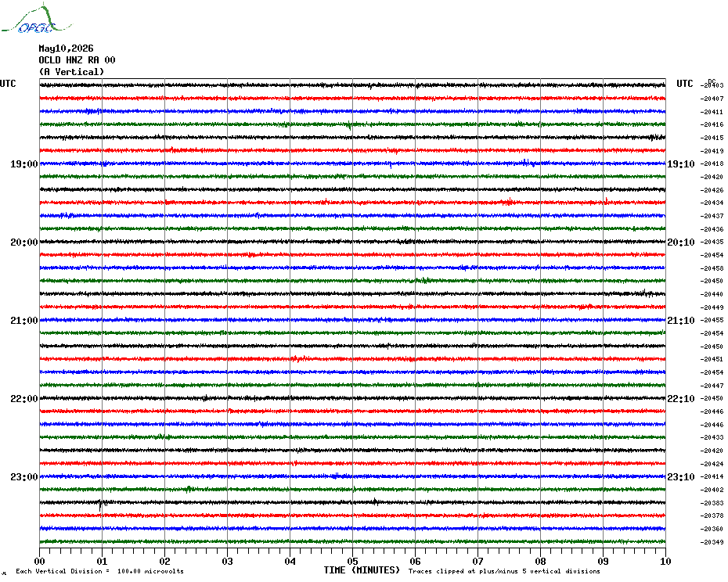Click the 10 minute tick on time axis

point(665,561)
